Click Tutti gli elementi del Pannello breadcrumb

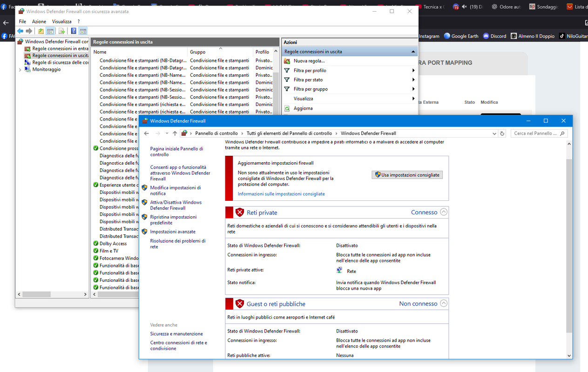290,133
